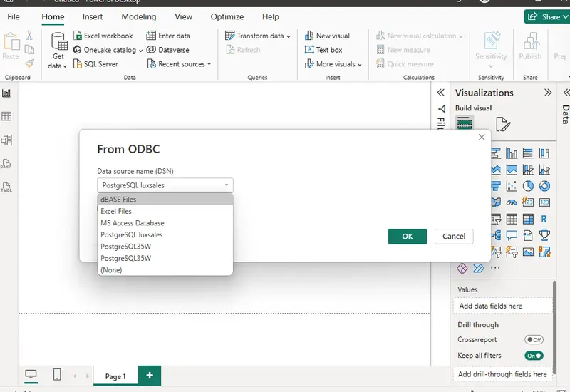Switch to the Modeling ribbon tab

coord(139,16)
